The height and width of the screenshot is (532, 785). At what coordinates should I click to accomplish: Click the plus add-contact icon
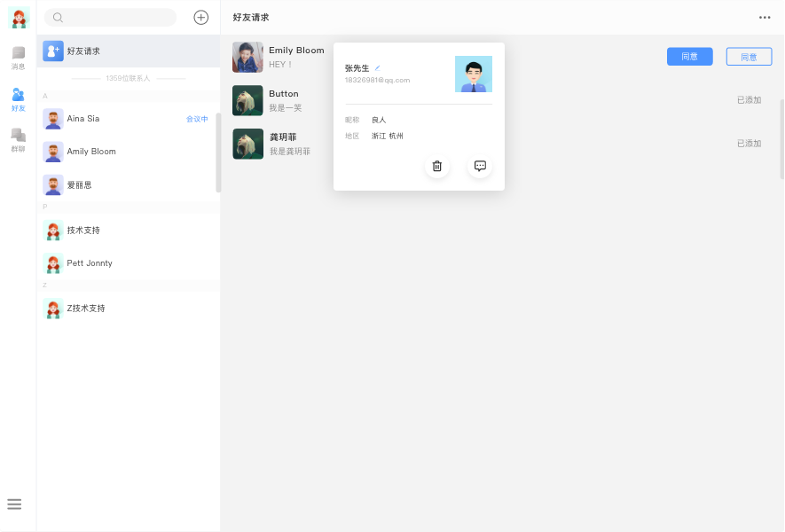[201, 18]
